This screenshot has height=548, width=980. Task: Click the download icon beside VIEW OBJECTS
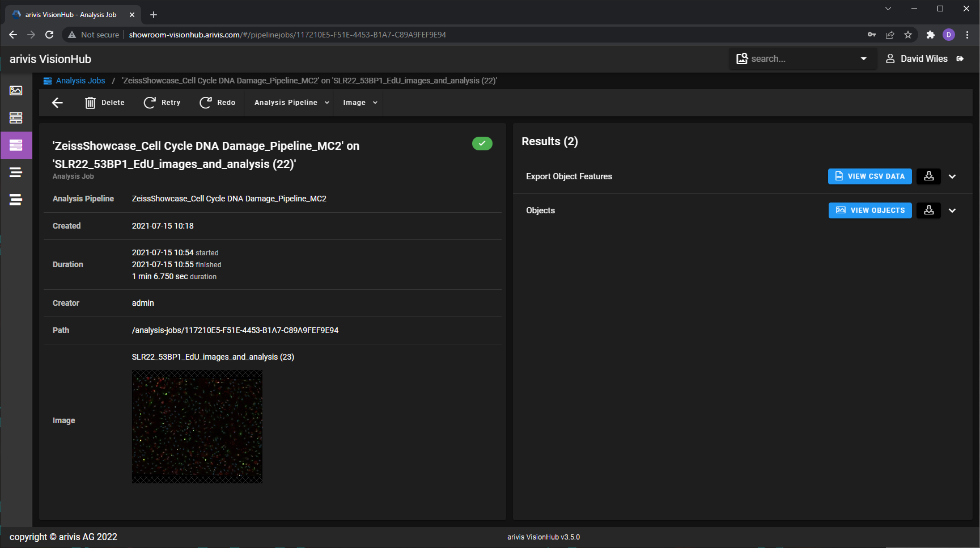(928, 210)
